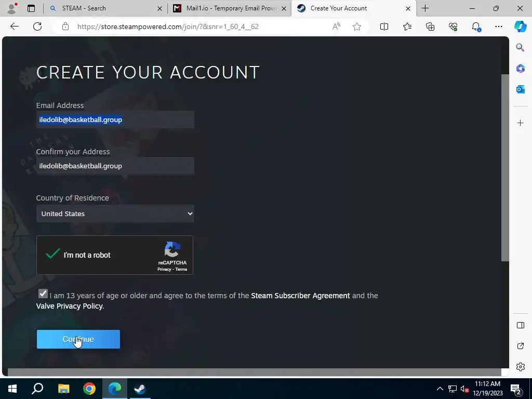Image resolution: width=532 pixels, height=399 pixels.
Task: Refresh the Steam join page
Action: (37, 26)
